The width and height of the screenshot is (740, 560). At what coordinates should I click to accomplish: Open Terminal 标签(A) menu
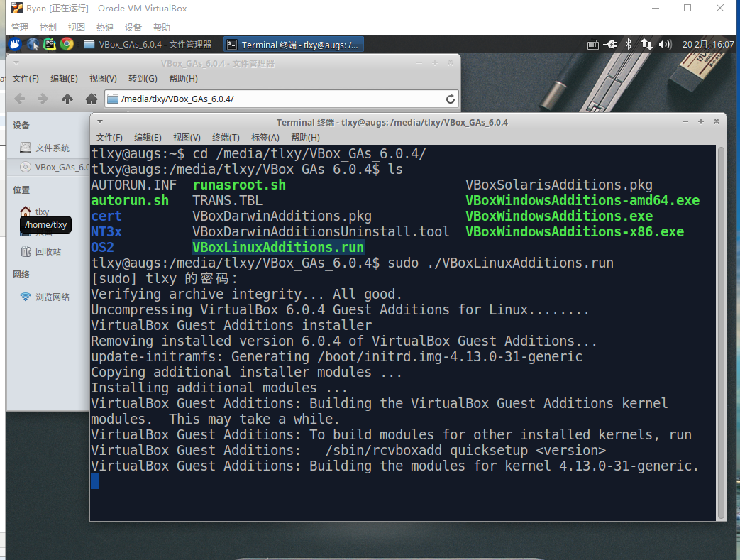[265, 138]
